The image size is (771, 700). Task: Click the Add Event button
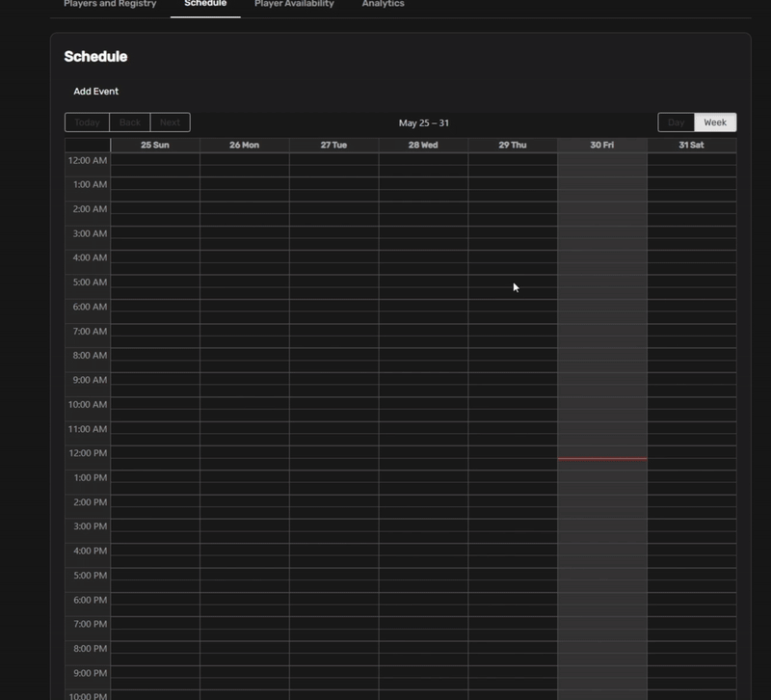click(95, 91)
